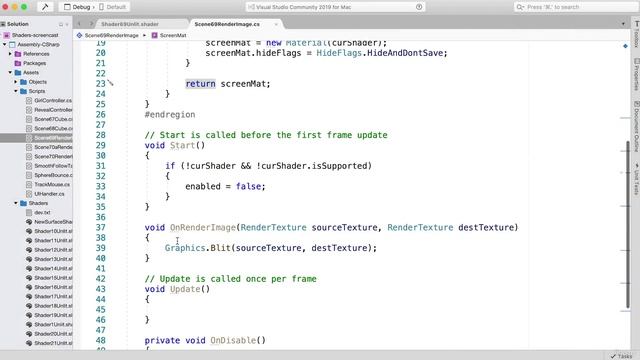Click the Shader14Unlit shader file icon
The image size is (640, 360).
coord(29,269)
